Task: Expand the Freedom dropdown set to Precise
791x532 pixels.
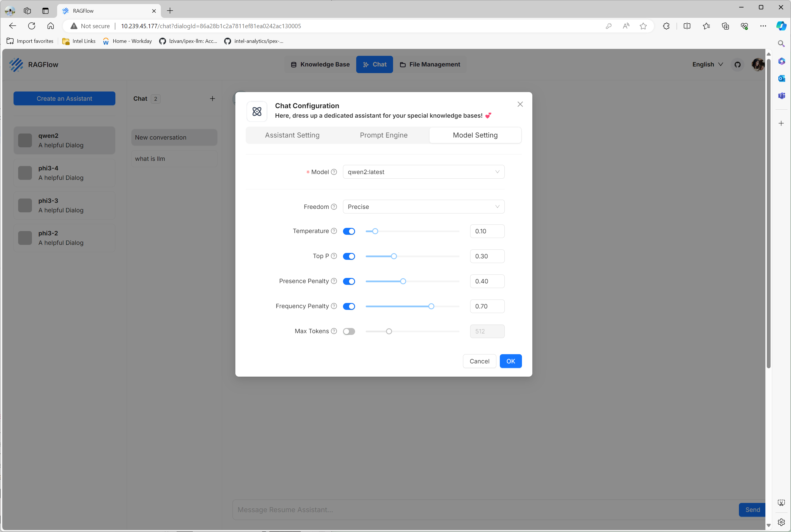Action: click(423, 207)
